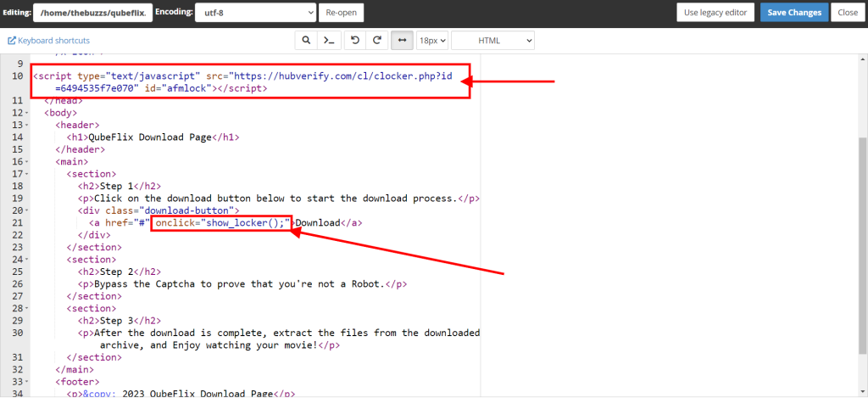Click the "Bypass the Captcha" paragraph text
This screenshot has height=409, width=868.
pos(239,283)
